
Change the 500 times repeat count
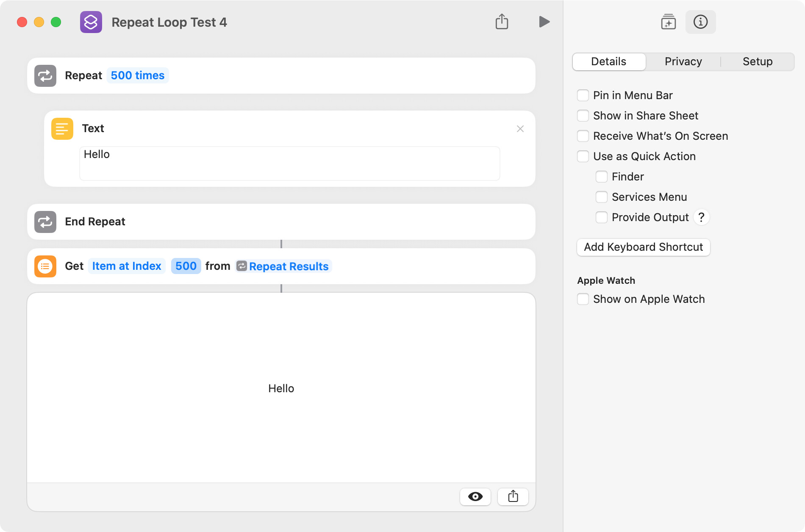[138, 75]
